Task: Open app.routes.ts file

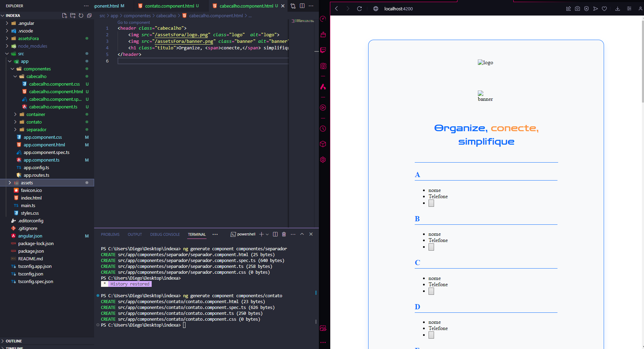Action: pyautogui.click(x=37, y=175)
